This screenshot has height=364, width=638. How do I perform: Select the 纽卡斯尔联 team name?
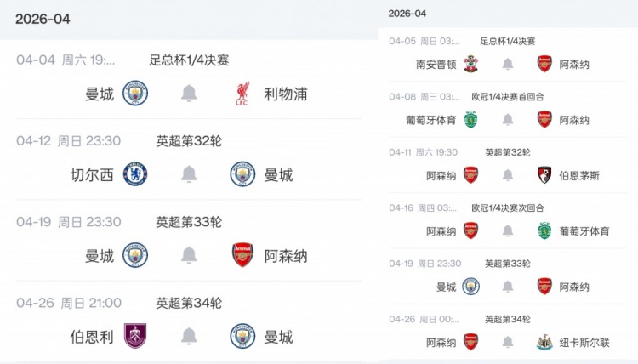click(x=586, y=342)
